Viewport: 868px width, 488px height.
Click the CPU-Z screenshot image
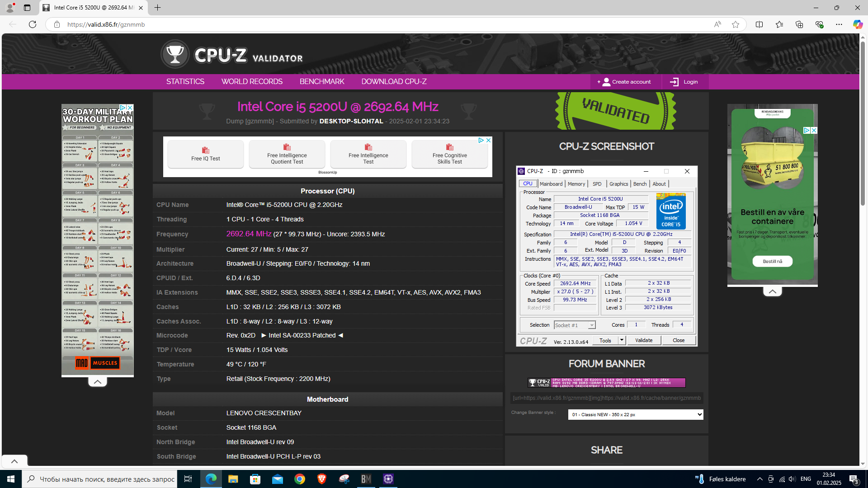(607, 256)
